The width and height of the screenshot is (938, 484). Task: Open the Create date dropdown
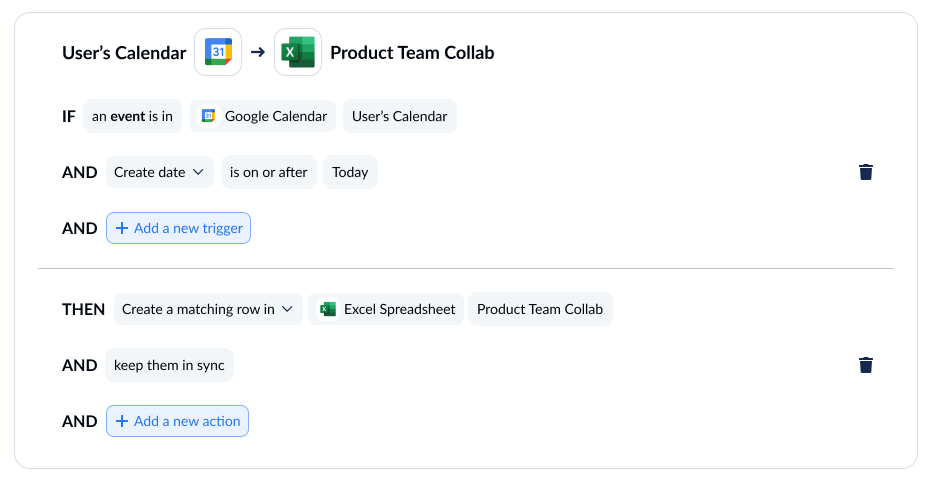[x=160, y=172]
